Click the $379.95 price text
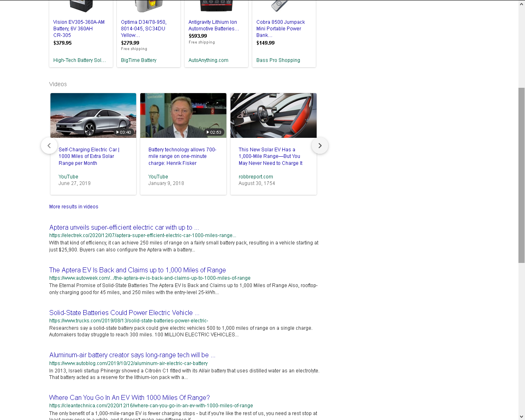525x420 pixels. [x=62, y=43]
